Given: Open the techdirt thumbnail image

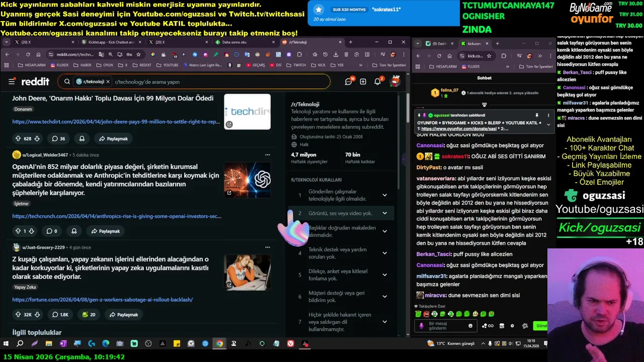Looking at the screenshot, I should [247, 112].
